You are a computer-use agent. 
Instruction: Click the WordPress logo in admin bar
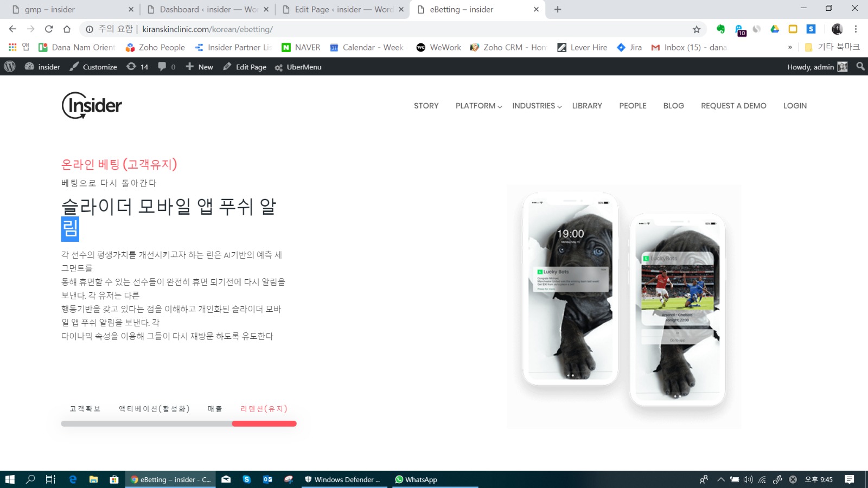10,67
